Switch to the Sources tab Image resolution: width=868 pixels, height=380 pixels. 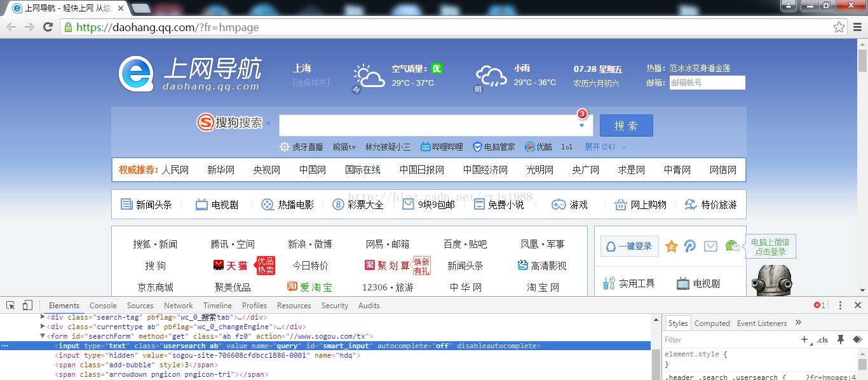(x=140, y=306)
